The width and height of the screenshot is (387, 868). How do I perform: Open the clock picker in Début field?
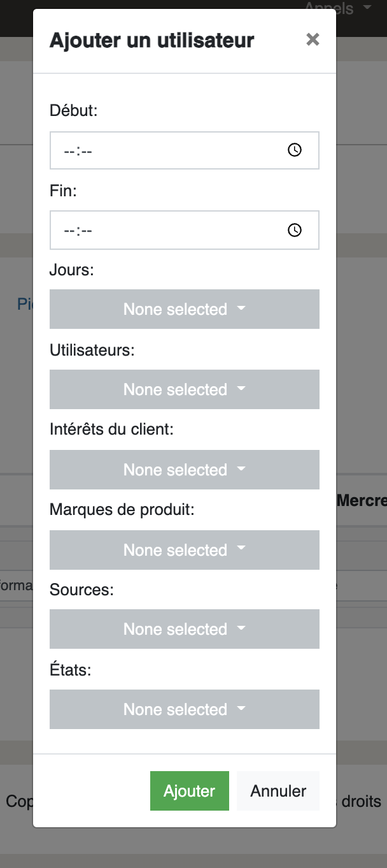click(x=295, y=150)
